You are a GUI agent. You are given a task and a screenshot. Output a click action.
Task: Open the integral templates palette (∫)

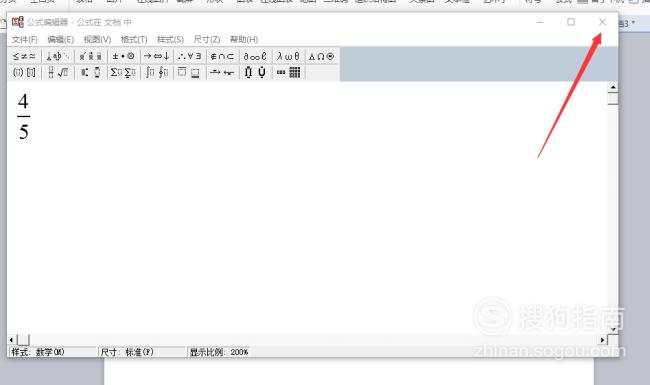[157, 73]
